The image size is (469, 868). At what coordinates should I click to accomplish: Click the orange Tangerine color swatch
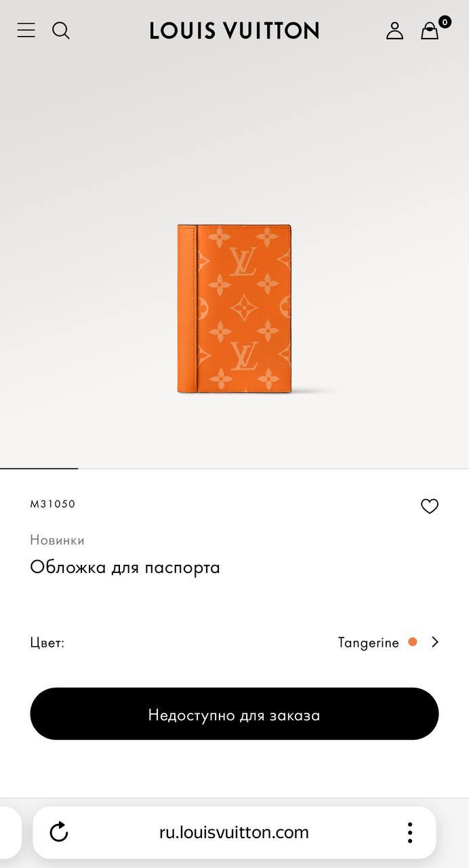(x=412, y=642)
